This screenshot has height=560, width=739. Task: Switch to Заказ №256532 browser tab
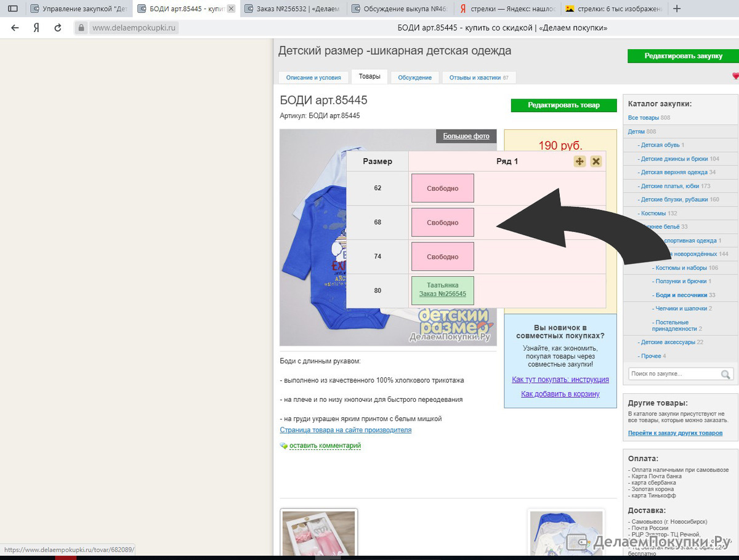[293, 9]
